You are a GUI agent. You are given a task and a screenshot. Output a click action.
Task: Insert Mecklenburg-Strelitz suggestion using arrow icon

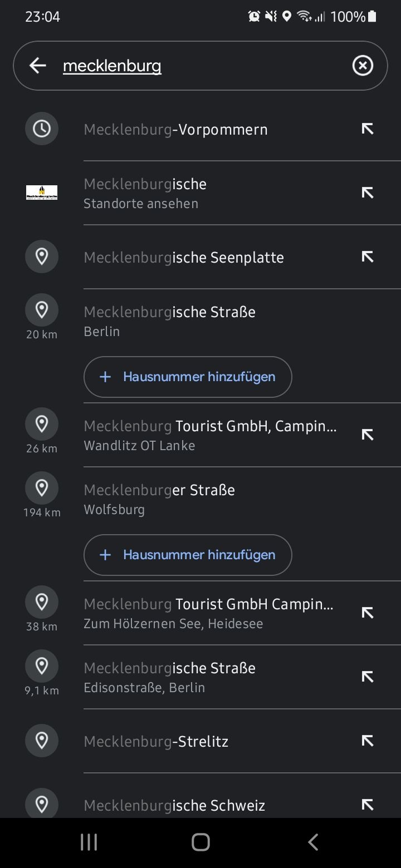[367, 741]
